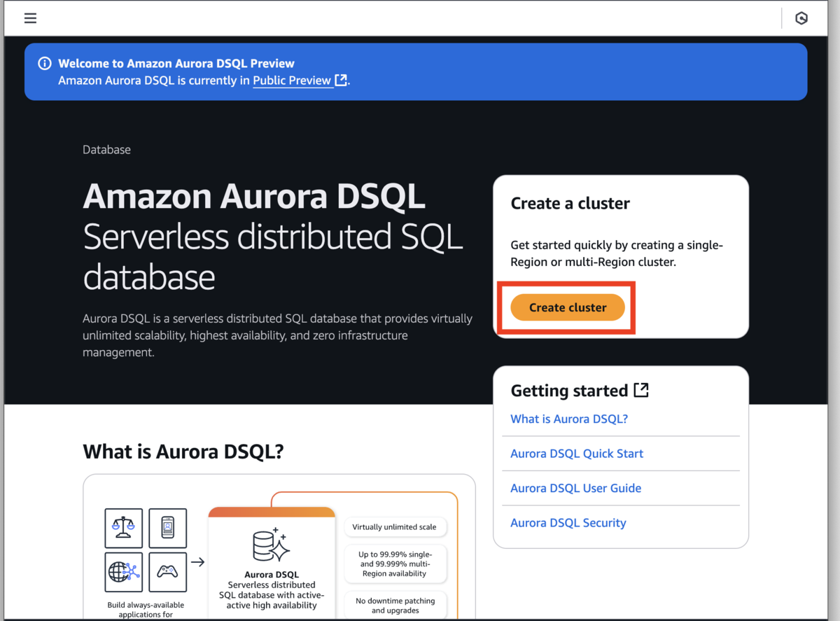Click the Virtually unlimited scale label
This screenshot has width=840, height=621.
pyautogui.click(x=395, y=527)
